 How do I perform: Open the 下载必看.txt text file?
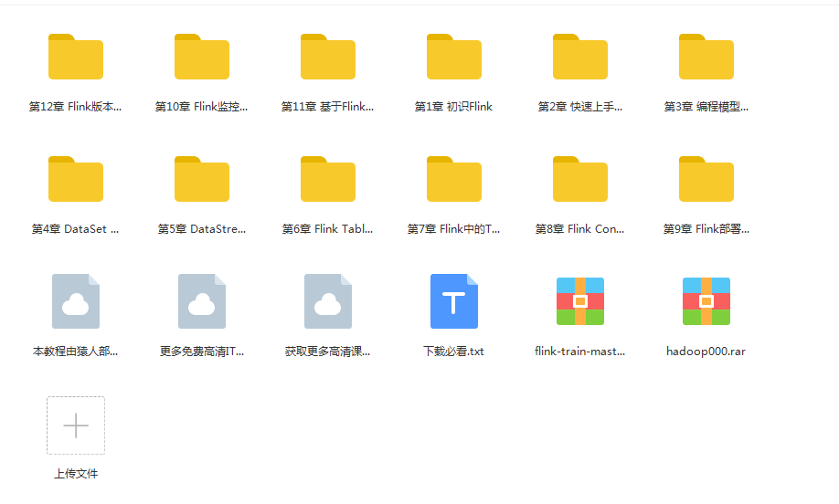(x=454, y=301)
